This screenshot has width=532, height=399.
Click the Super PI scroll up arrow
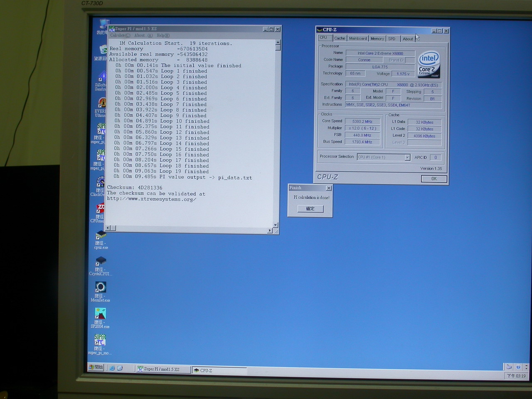pos(278,42)
